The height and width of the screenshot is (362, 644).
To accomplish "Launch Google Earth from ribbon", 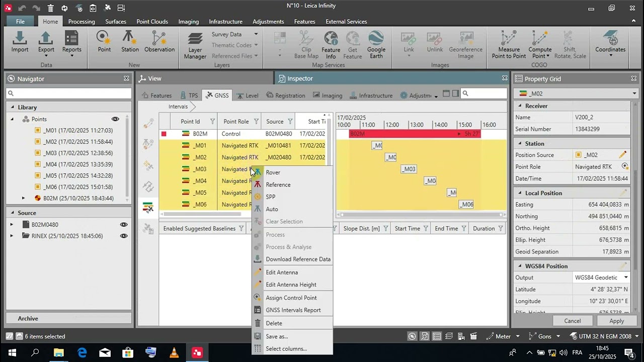I will coord(376,45).
